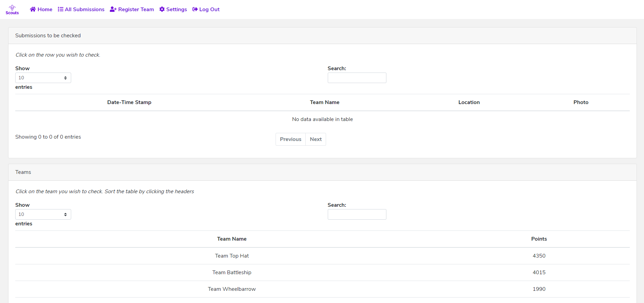Focus the Teams Search field
The width and height of the screenshot is (644, 303).
pos(357,215)
